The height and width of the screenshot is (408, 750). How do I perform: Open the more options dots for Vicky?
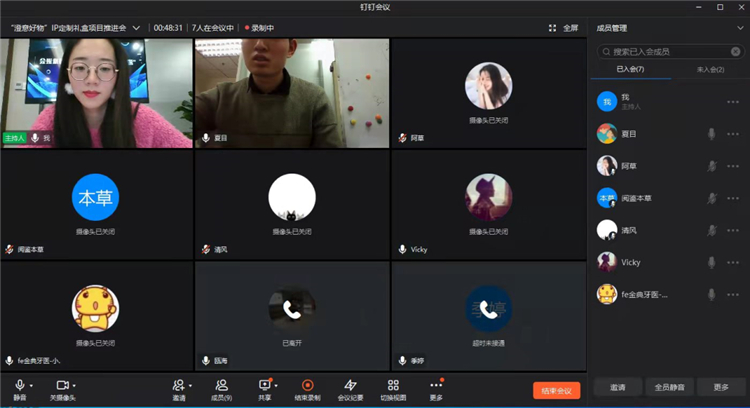click(733, 262)
